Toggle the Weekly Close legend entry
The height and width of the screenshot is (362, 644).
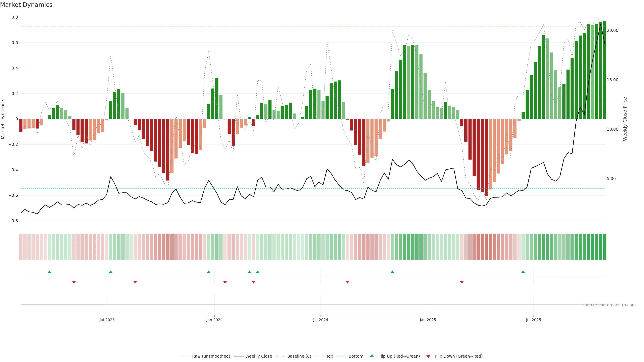(x=258, y=356)
